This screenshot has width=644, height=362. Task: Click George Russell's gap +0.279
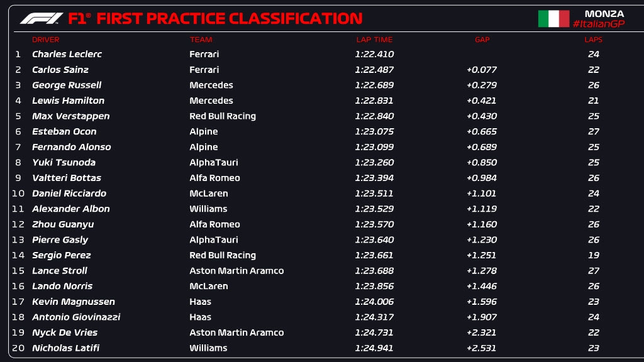coord(481,85)
